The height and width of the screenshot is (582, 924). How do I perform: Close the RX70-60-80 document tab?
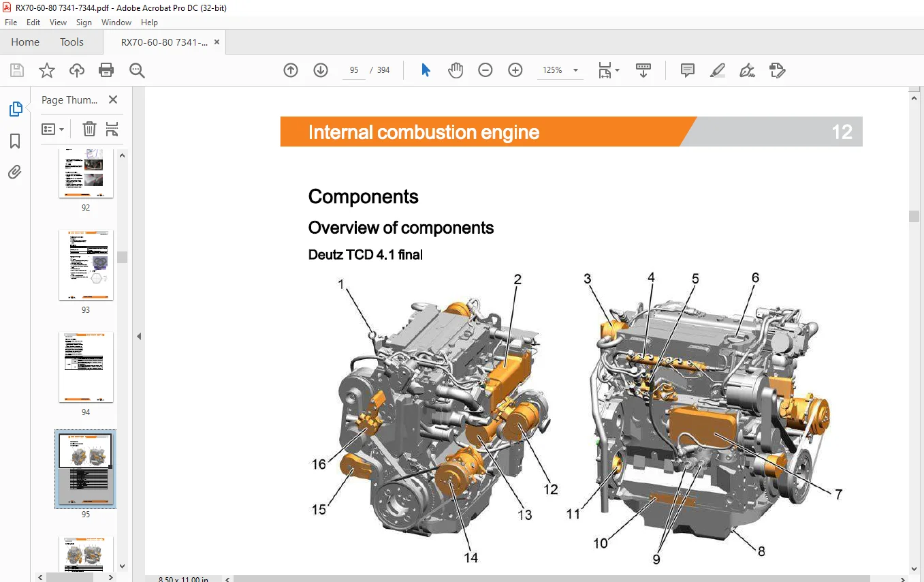(x=217, y=42)
